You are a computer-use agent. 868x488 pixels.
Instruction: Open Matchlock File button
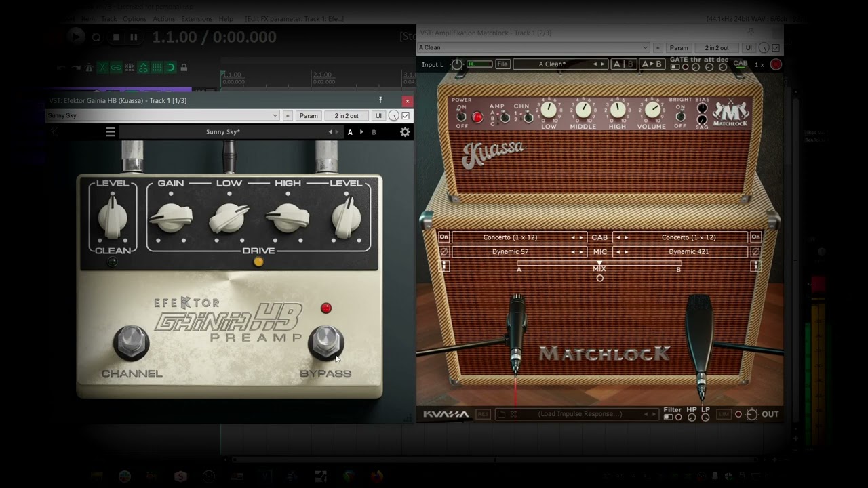tap(502, 64)
